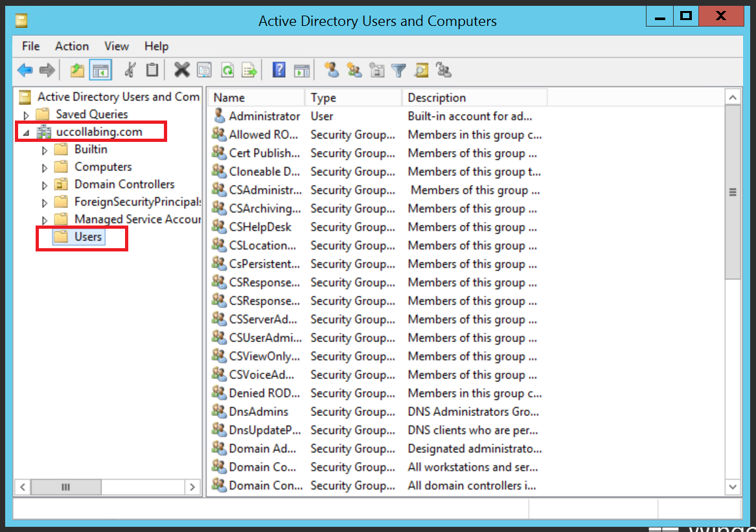The image size is (756, 532).
Task: Select the 'CSLocation...' group
Action: [x=378, y=246]
